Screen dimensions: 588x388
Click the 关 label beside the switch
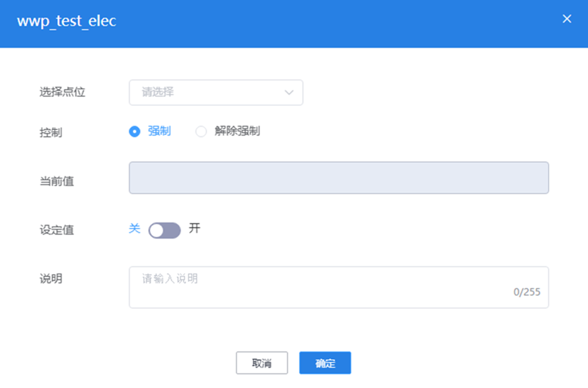click(134, 229)
